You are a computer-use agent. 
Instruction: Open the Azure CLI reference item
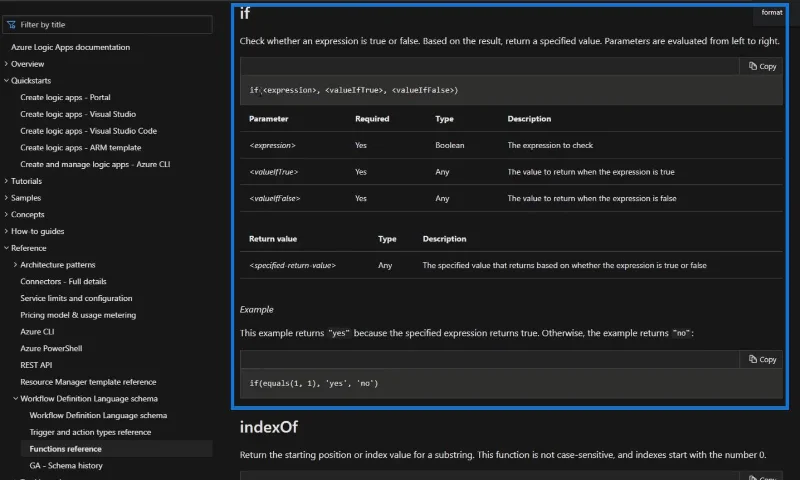pyautogui.click(x=37, y=332)
